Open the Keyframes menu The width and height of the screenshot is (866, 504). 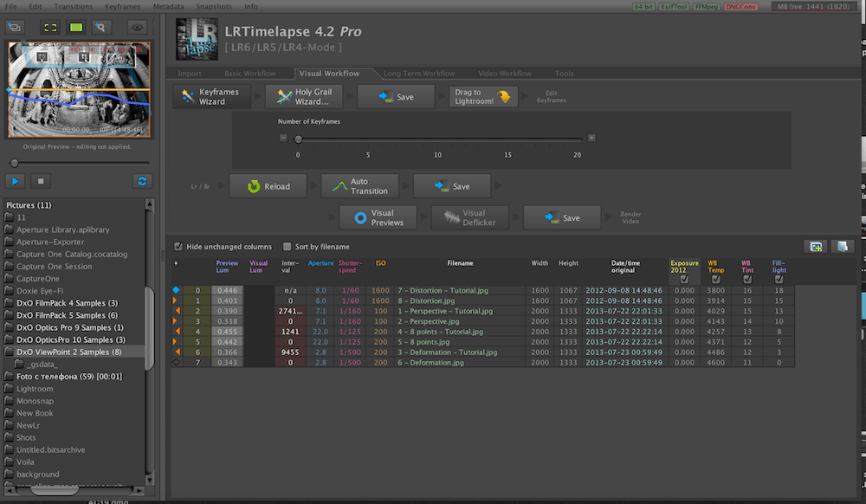click(123, 7)
